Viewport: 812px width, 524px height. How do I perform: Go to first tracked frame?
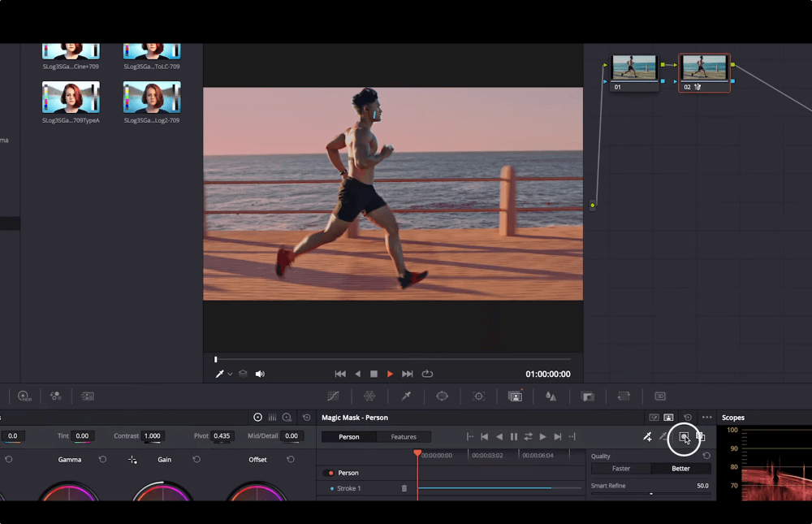(470, 437)
